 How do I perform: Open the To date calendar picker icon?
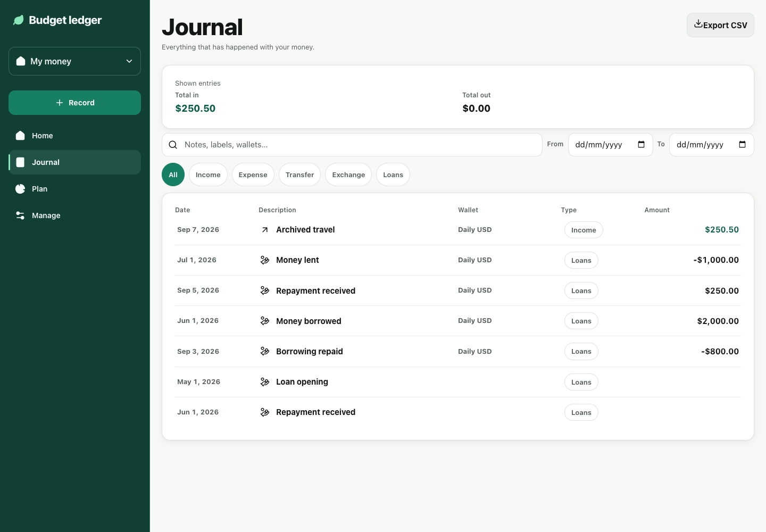[x=742, y=145]
